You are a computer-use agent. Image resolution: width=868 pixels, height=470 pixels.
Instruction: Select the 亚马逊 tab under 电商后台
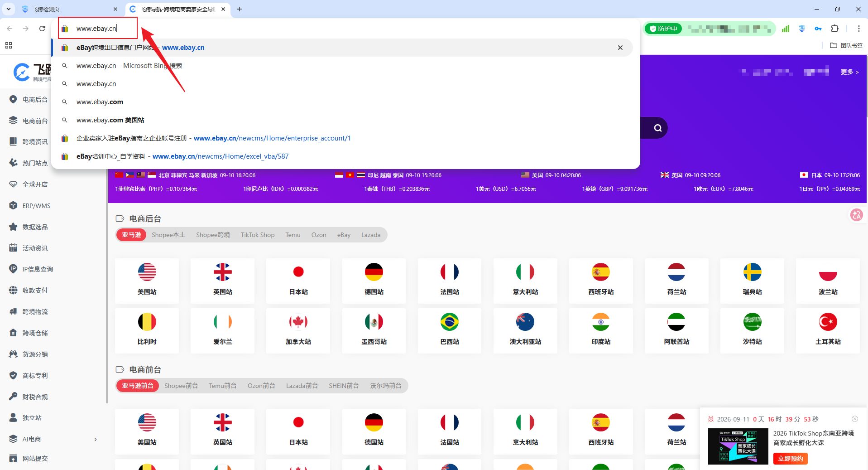[131, 235]
